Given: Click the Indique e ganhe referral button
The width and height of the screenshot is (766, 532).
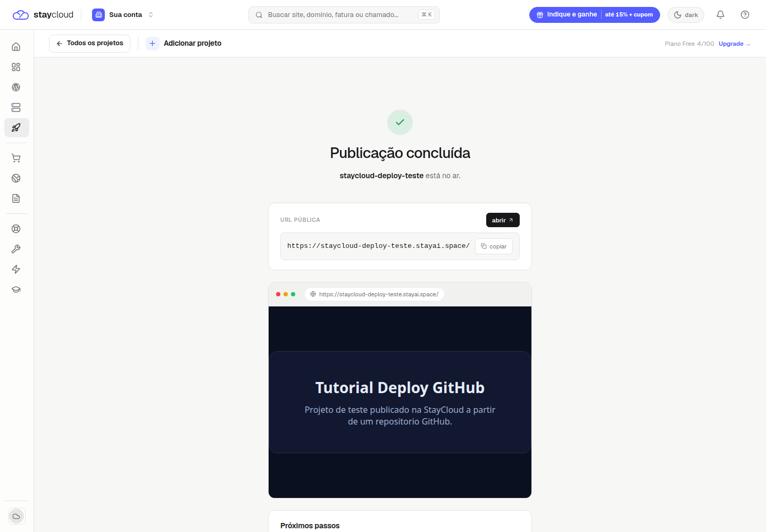Looking at the screenshot, I should pos(594,15).
